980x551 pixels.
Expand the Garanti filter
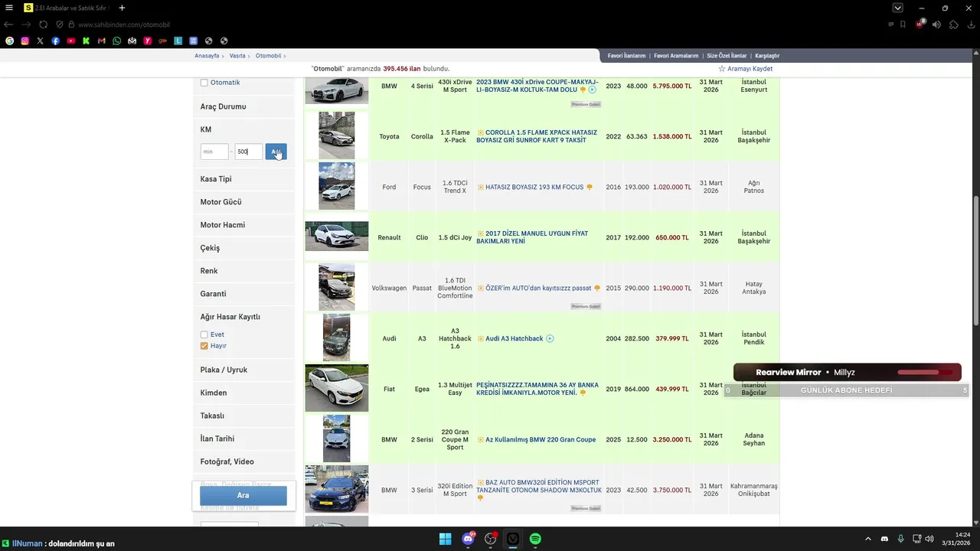243,294
